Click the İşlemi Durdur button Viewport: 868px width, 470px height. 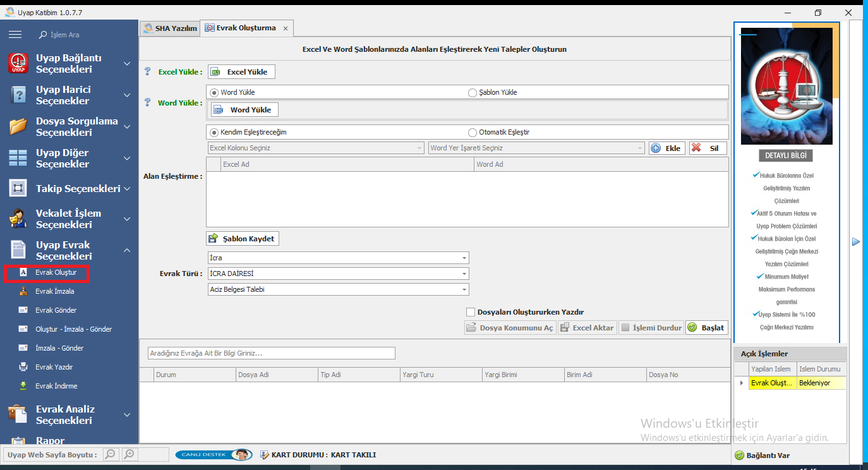tap(651, 328)
